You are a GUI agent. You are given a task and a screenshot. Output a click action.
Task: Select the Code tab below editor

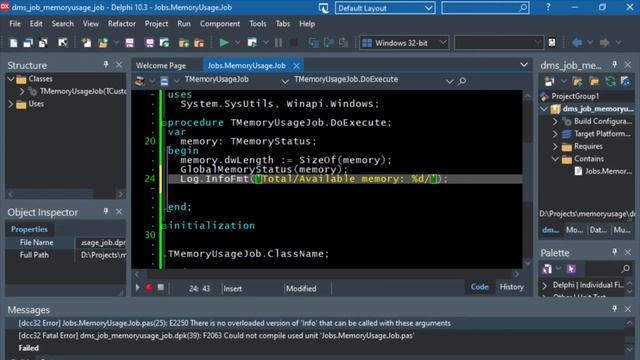(480, 287)
